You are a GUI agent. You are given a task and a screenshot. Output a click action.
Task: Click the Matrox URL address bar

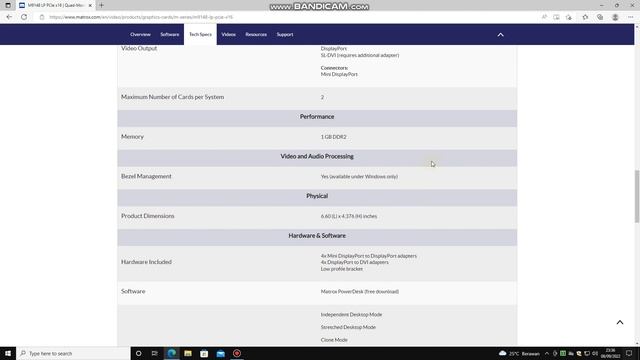141,17
